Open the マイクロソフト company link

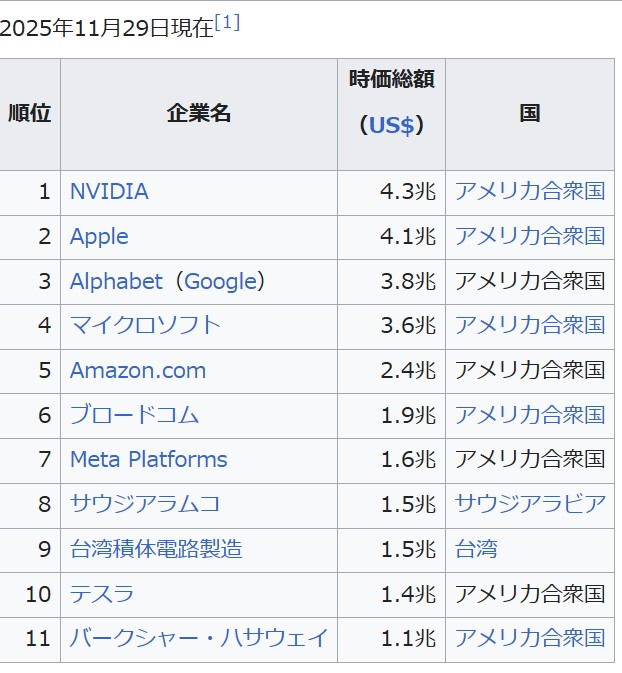tap(145, 326)
